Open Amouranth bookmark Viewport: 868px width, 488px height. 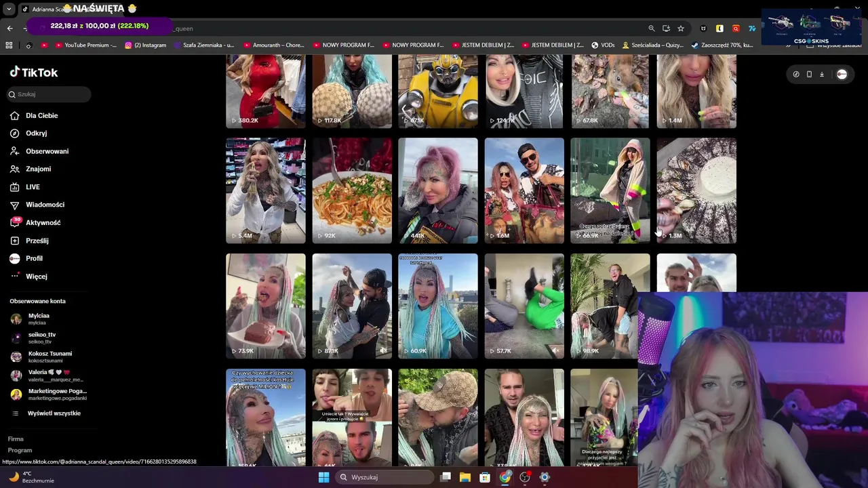[274, 45]
